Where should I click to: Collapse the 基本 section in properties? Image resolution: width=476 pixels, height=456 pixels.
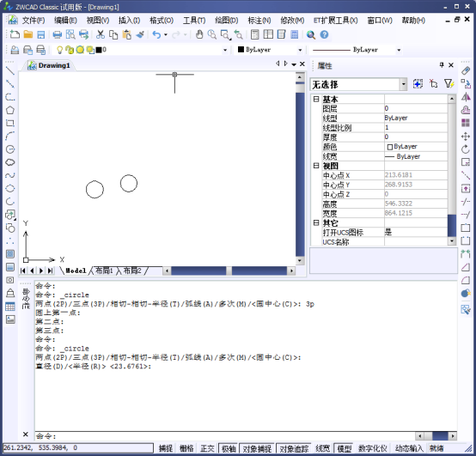pyautogui.click(x=316, y=99)
